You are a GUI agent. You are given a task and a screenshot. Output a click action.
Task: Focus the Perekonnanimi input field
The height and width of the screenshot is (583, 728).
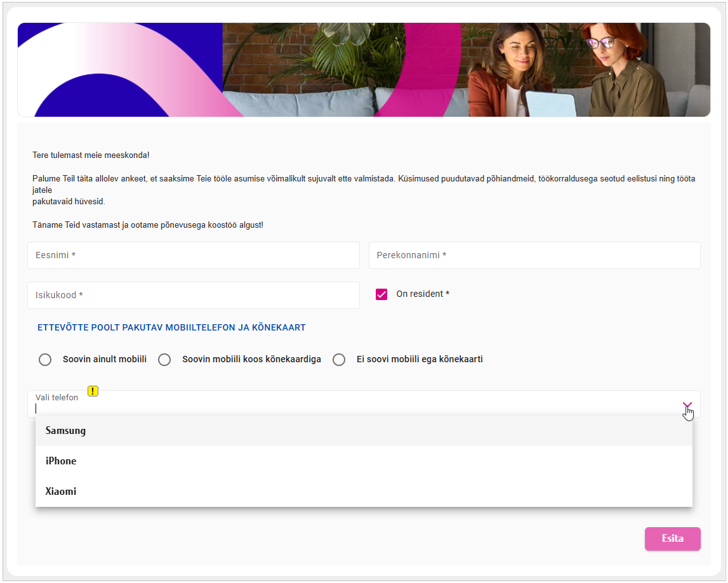534,255
